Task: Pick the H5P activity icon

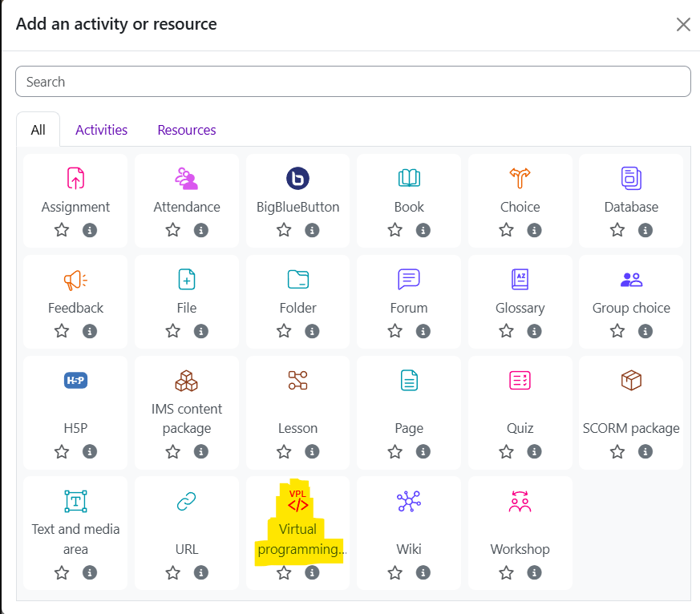Action: (x=75, y=380)
